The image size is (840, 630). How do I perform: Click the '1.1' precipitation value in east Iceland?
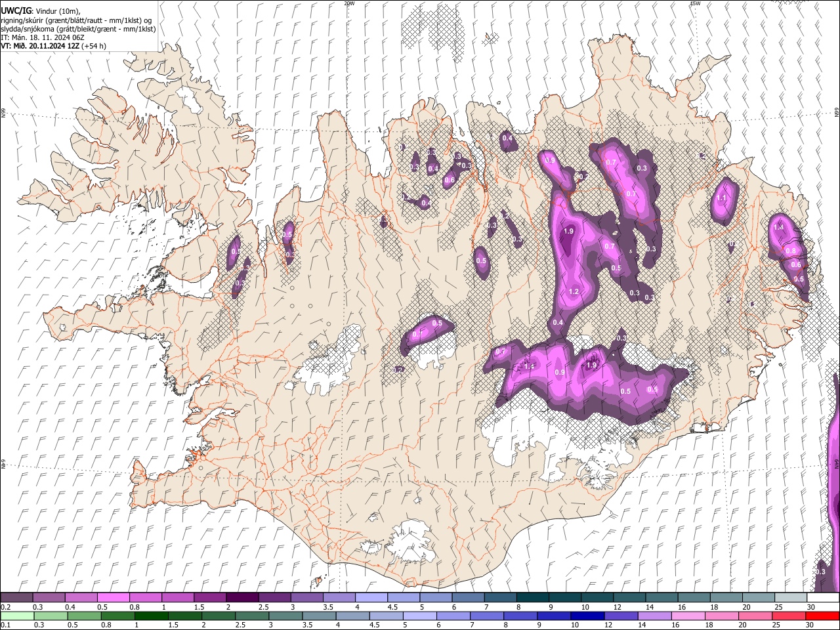pos(722,198)
